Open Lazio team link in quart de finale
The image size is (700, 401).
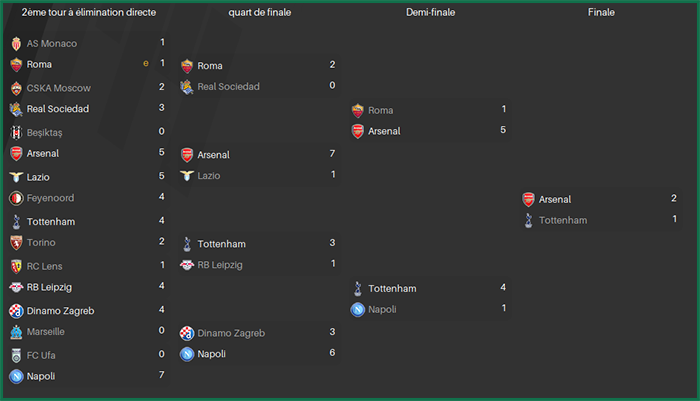(208, 176)
